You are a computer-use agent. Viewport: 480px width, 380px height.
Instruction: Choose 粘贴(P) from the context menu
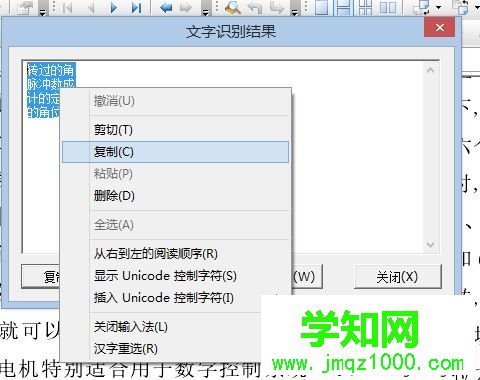tap(175, 174)
